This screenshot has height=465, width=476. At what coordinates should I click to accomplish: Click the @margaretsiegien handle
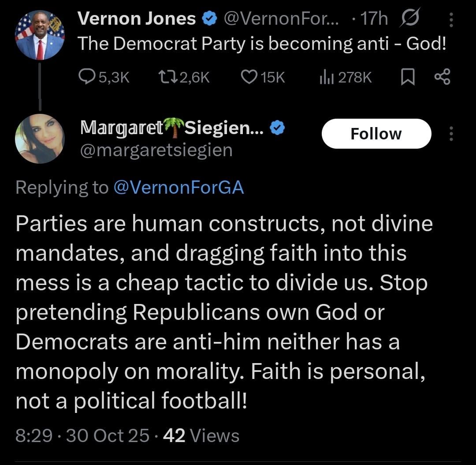[156, 150]
